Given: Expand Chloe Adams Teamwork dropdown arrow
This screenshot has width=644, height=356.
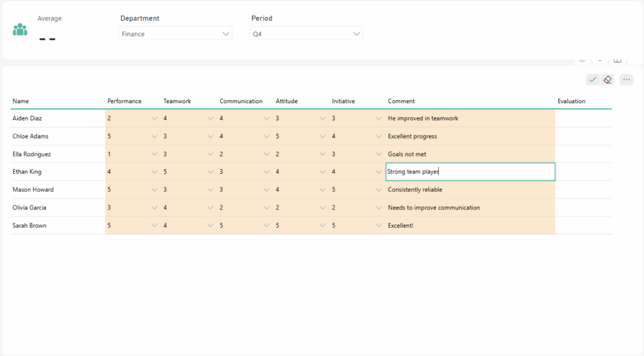Looking at the screenshot, I should [x=210, y=136].
